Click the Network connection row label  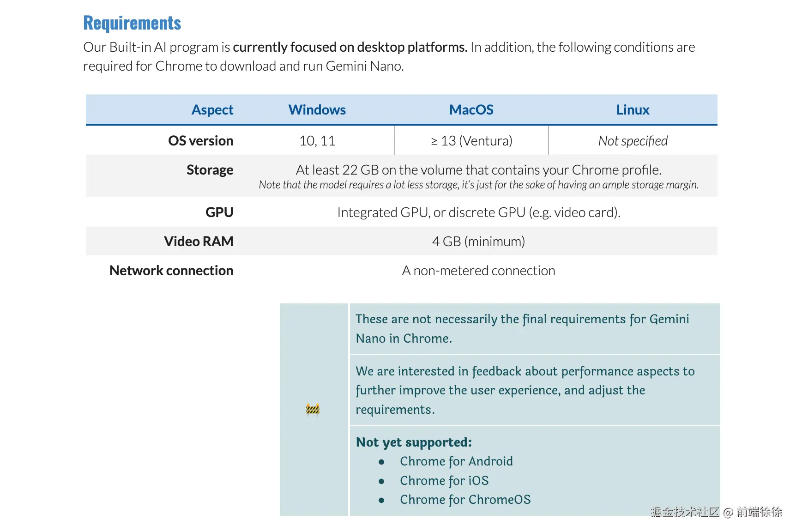point(171,271)
